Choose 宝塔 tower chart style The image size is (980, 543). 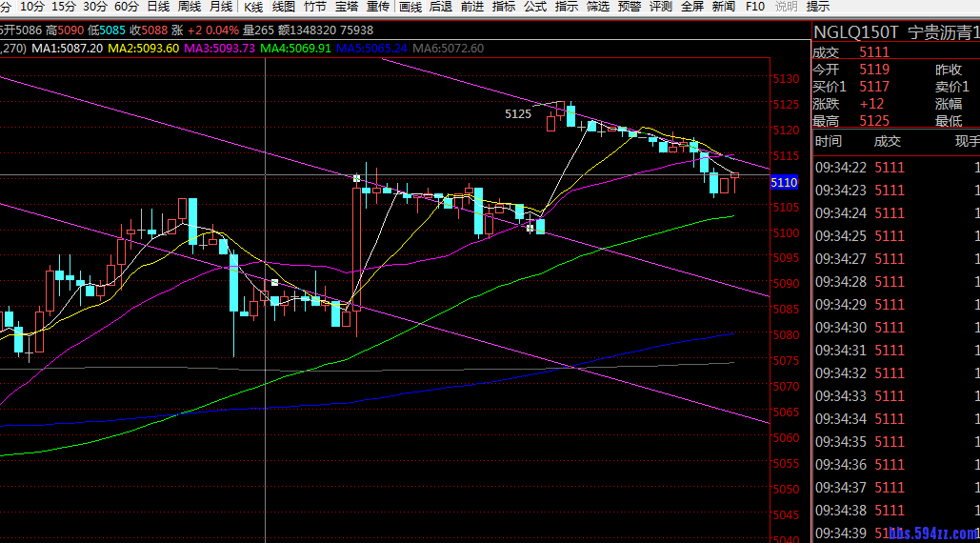[347, 7]
